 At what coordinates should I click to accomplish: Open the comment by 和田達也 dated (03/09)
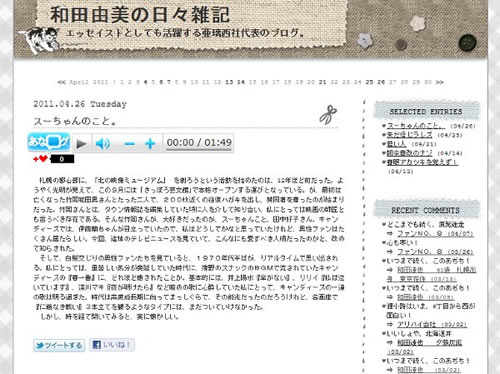click(425, 297)
